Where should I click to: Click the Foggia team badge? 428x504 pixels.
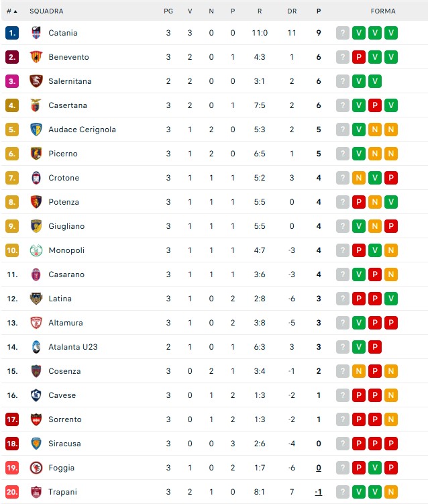point(36,468)
